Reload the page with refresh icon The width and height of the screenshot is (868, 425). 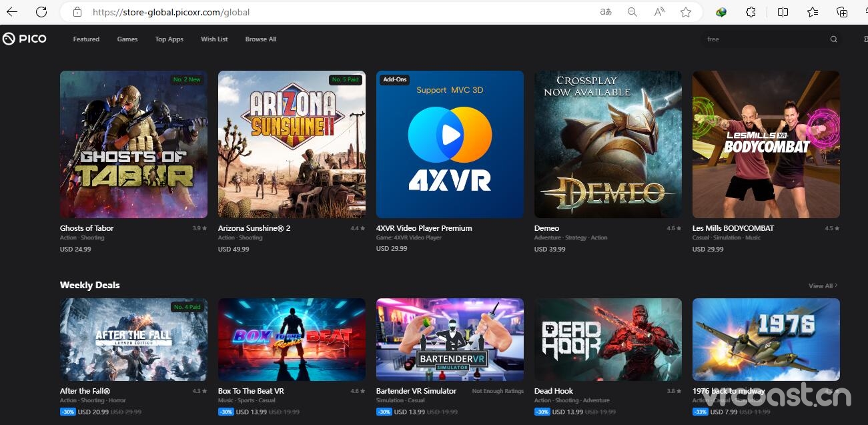coord(41,12)
